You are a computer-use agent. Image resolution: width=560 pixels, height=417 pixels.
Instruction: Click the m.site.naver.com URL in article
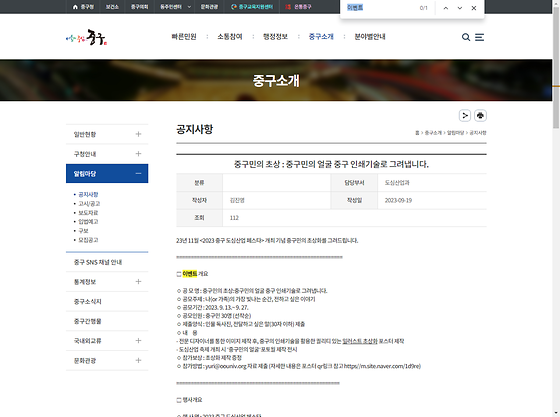click(382, 366)
